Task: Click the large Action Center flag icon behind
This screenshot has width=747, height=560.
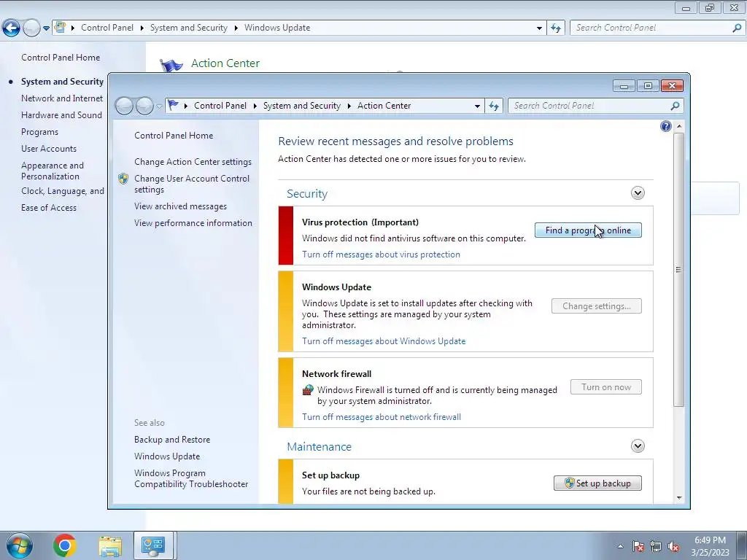Action: pos(171,65)
